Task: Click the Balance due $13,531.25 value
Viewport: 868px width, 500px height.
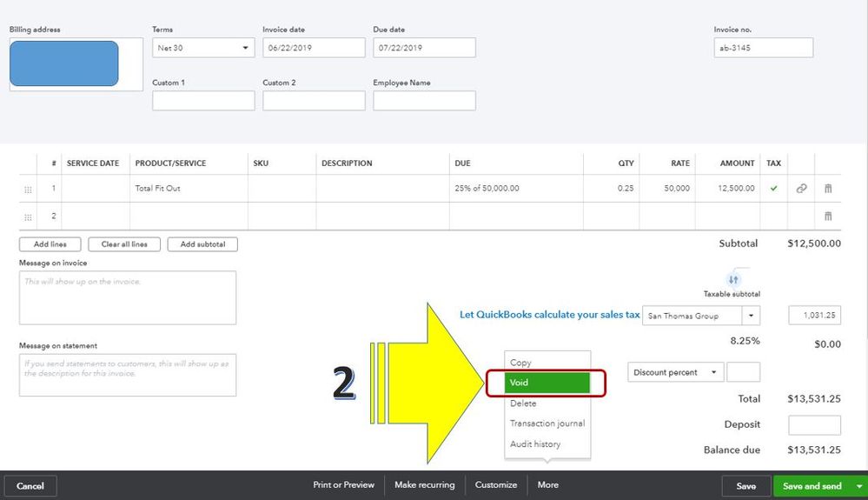Action: click(814, 450)
